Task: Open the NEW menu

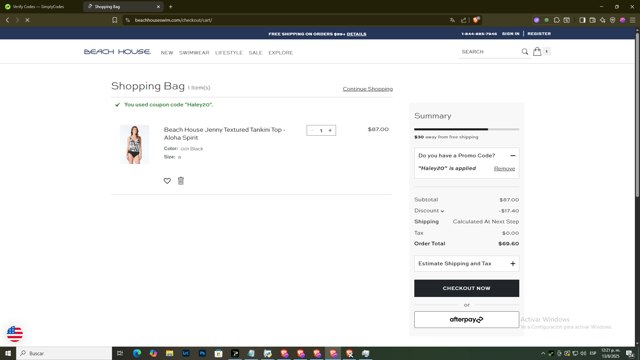Action: pos(167,53)
